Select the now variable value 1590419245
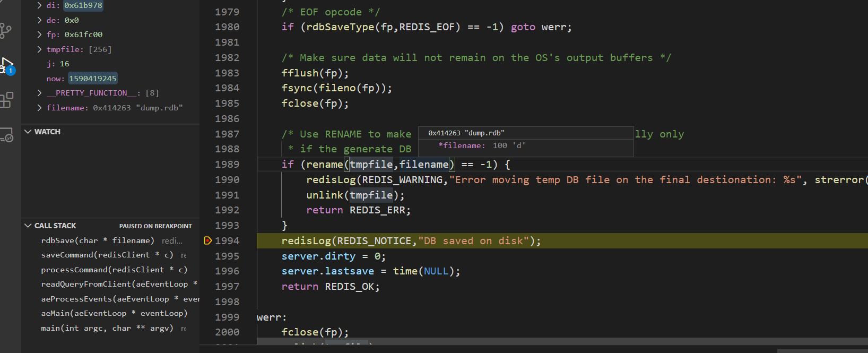The height and width of the screenshot is (353, 868). pos(93,79)
